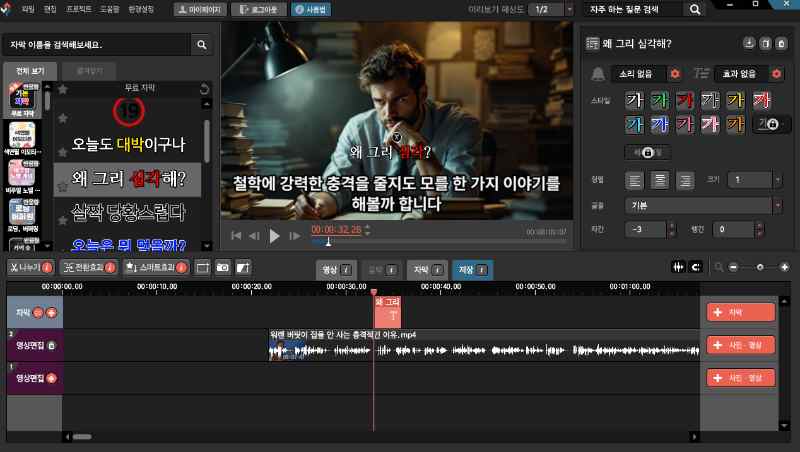Open the 환경설정 menu
Viewport: 800px width, 452px height.
(x=141, y=9)
